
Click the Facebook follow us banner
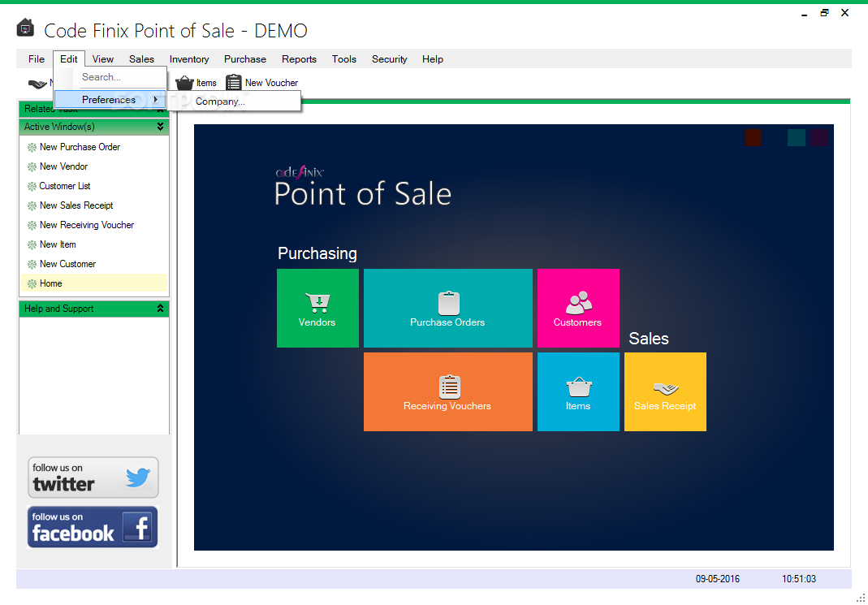click(93, 527)
